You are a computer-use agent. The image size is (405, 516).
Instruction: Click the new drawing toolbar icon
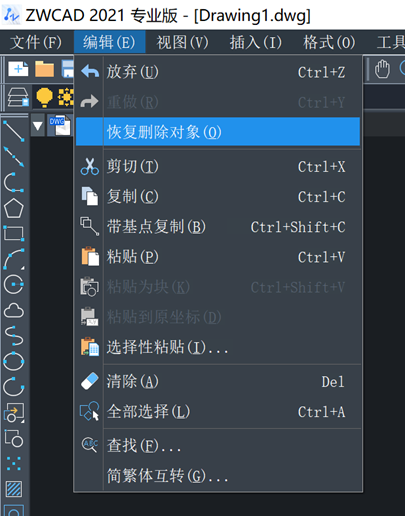[x=18, y=69]
